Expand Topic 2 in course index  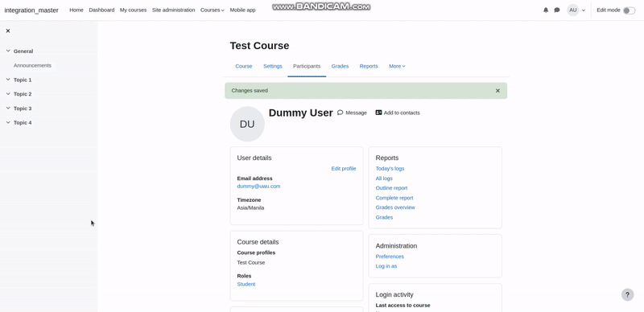click(8, 94)
